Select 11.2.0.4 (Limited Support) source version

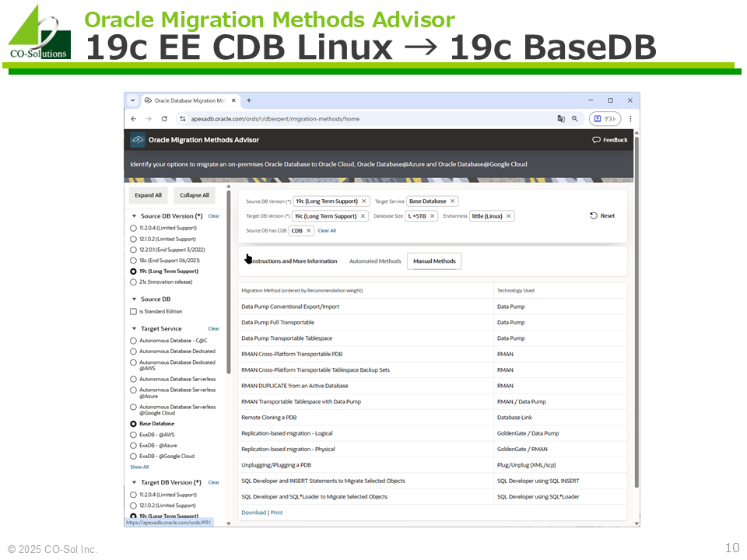[133, 228]
